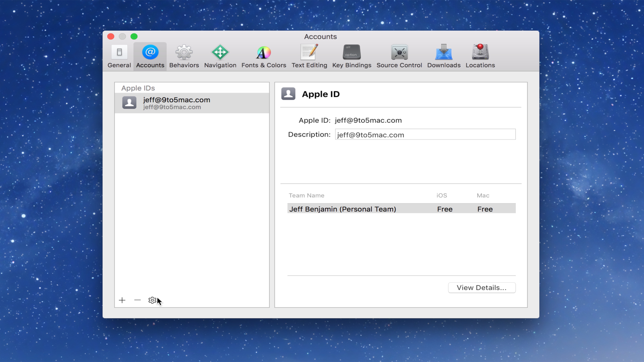Click the remove account minus button
Image resolution: width=644 pixels, height=362 pixels.
coord(138,300)
